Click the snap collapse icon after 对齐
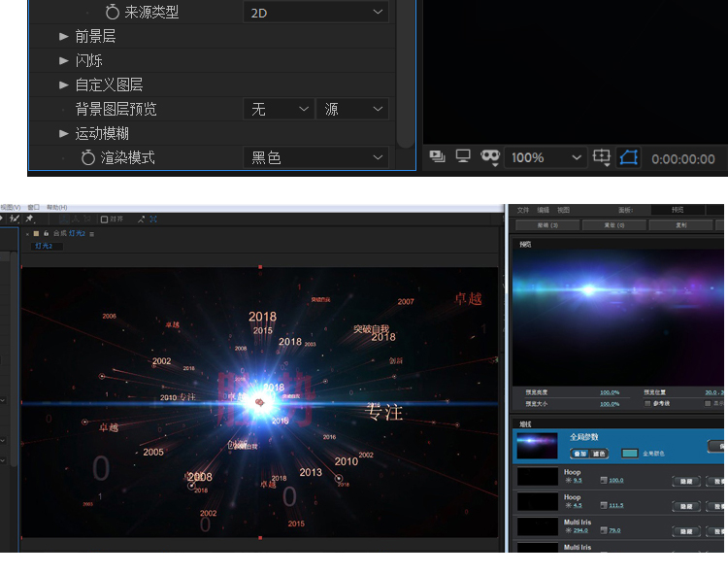 tap(141, 219)
